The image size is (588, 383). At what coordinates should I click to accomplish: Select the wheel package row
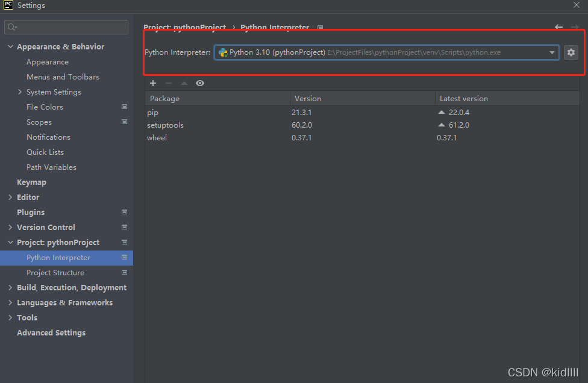[x=362, y=137]
